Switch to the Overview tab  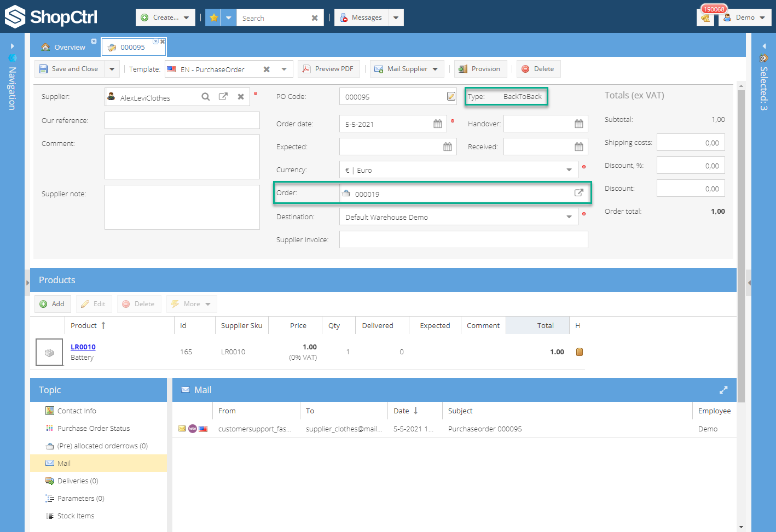[64, 48]
